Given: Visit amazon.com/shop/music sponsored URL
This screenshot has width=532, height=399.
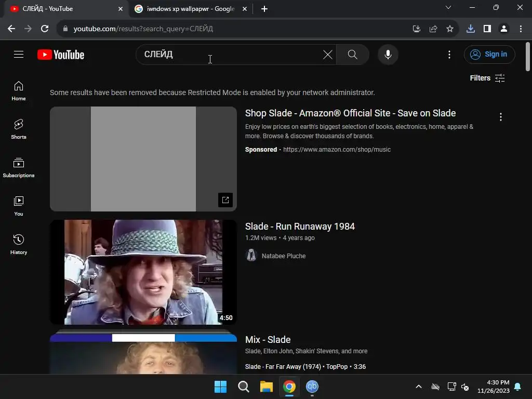Looking at the screenshot, I should pyautogui.click(x=337, y=149).
